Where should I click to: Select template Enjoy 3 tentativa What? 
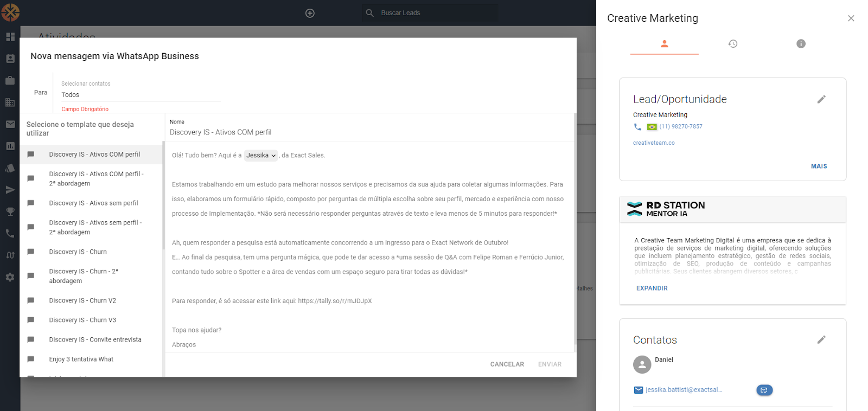click(x=91, y=359)
